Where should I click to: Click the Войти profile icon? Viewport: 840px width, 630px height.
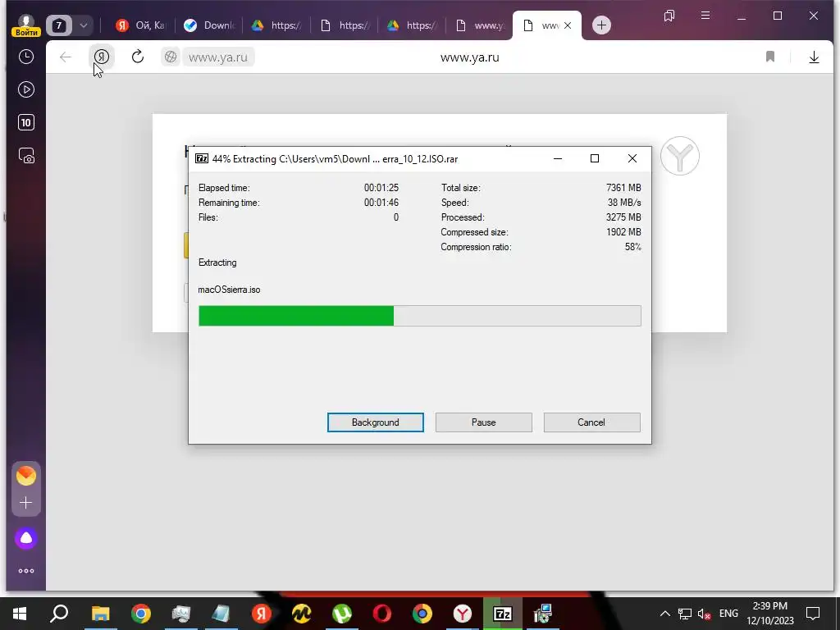click(x=26, y=25)
